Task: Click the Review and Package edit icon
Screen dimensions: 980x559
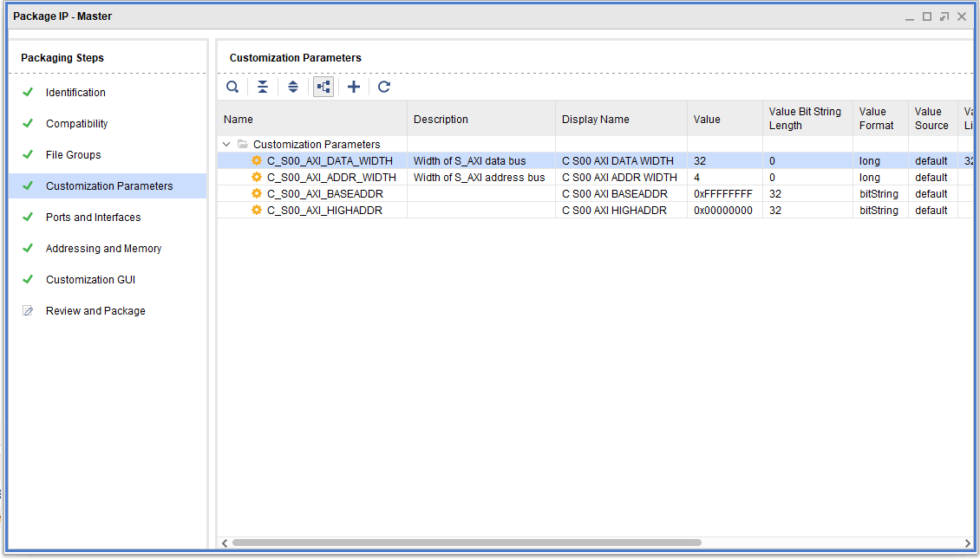Action: coord(28,310)
